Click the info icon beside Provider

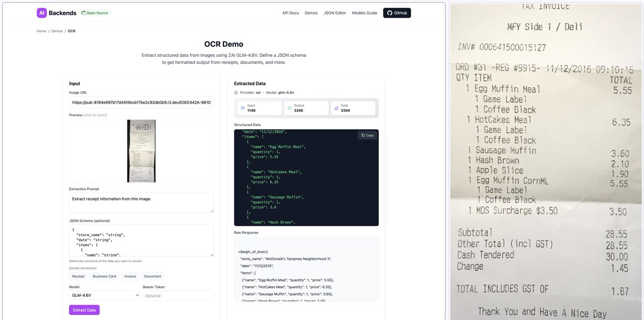point(237,93)
